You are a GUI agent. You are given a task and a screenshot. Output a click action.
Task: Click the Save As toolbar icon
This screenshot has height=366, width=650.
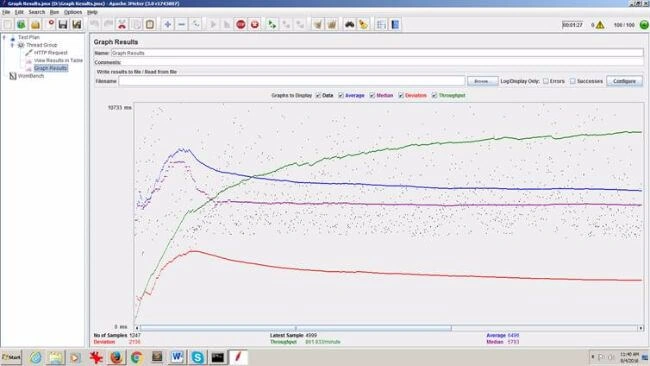[x=77, y=24]
